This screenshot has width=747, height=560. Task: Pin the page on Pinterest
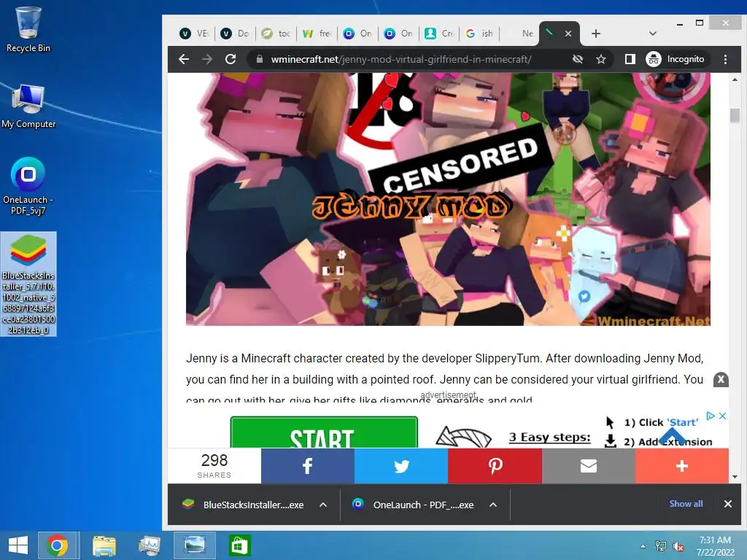click(495, 466)
